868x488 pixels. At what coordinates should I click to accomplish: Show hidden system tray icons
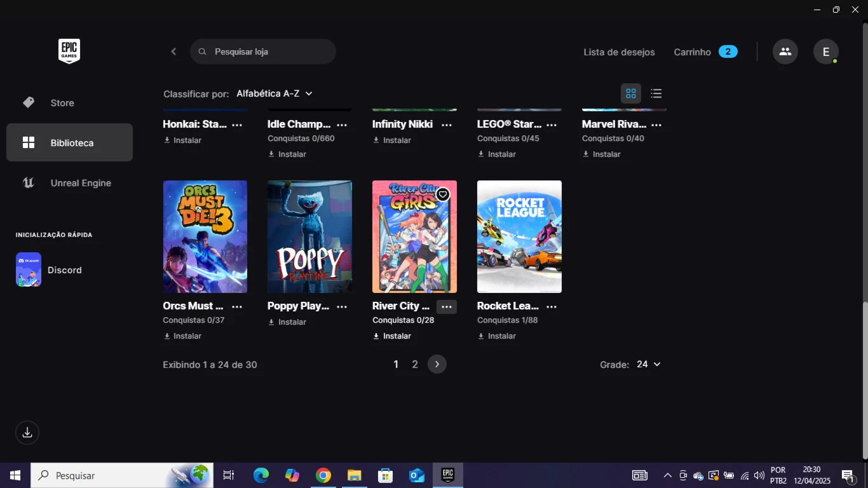(x=668, y=475)
